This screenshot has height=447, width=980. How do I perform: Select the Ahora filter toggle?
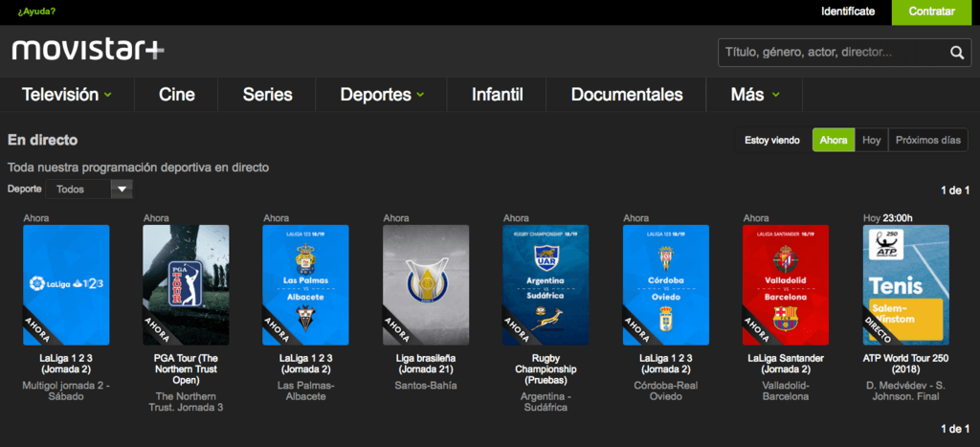(x=833, y=140)
